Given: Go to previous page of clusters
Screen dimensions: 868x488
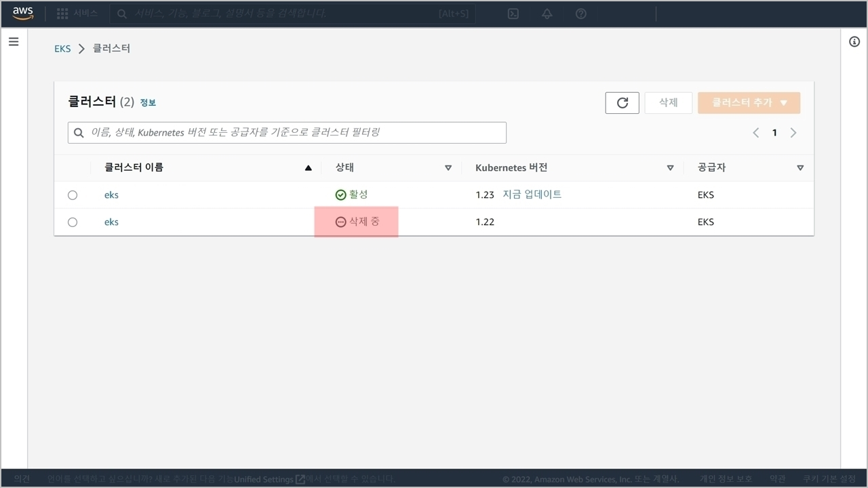Looking at the screenshot, I should point(756,133).
